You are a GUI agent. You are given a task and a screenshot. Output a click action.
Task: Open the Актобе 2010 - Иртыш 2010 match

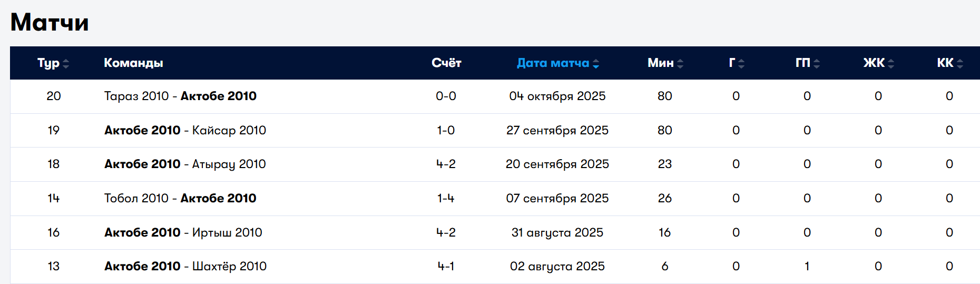pos(183,233)
